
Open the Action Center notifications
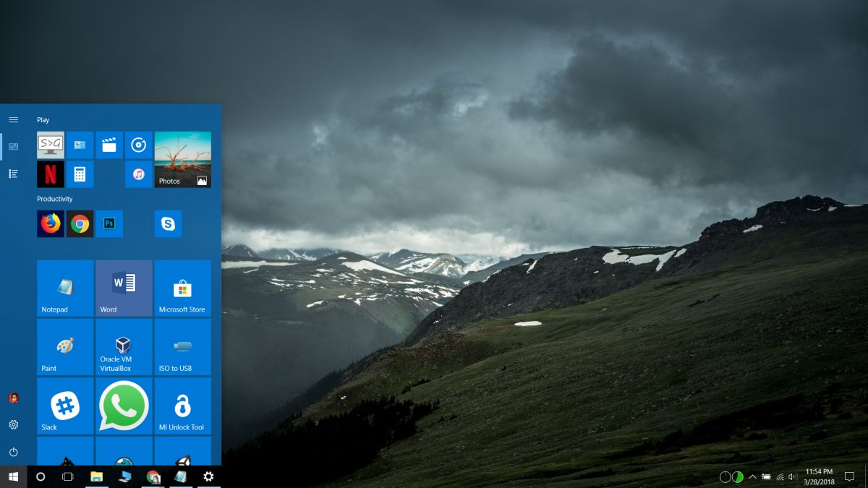point(850,477)
